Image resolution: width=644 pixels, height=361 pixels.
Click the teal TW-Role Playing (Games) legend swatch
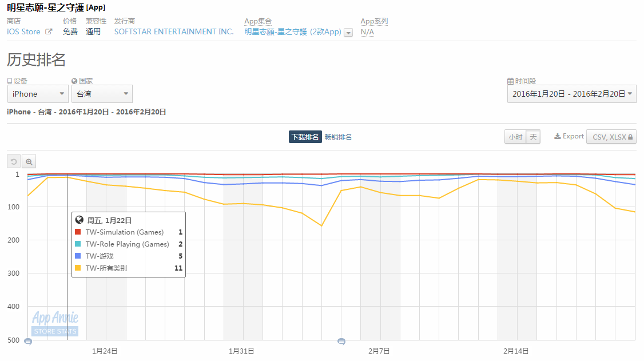[78, 244]
